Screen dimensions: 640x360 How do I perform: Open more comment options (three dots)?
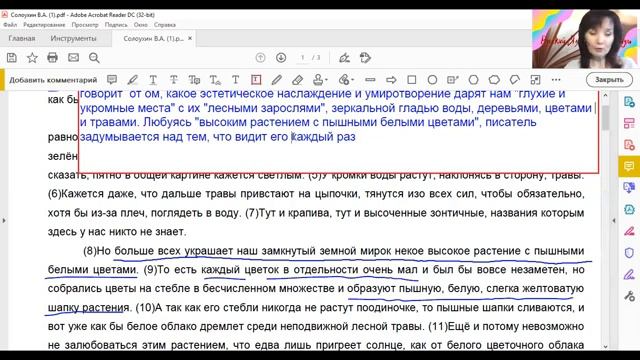point(556,80)
